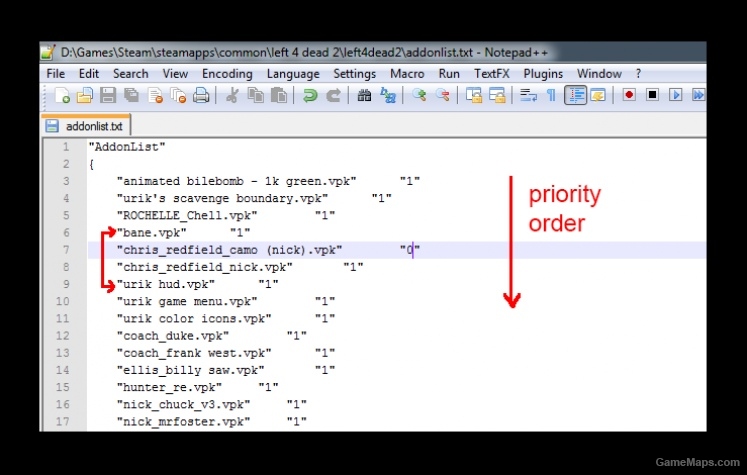Click the "urik hud.vpk" entry

click(166, 284)
